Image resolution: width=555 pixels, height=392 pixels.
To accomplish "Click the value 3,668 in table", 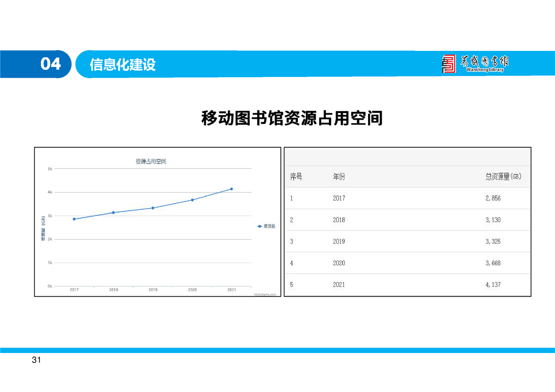I will pyautogui.click(x=493, y=263).
